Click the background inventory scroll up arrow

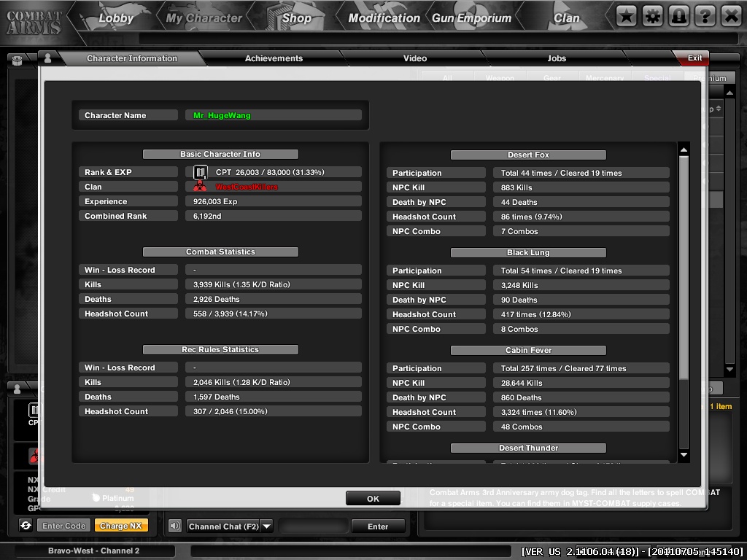pos(729,93)
